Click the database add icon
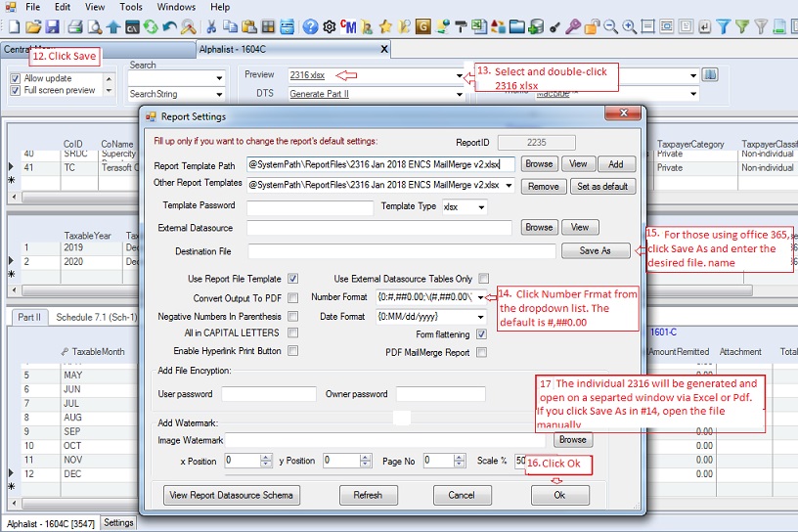This screenshot has height=532, width=798. click(536, 26)
